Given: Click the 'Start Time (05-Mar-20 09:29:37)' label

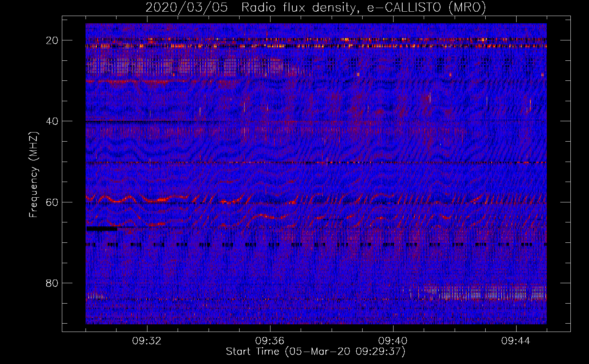Looking at the screenshot, I should click(316, 352).
